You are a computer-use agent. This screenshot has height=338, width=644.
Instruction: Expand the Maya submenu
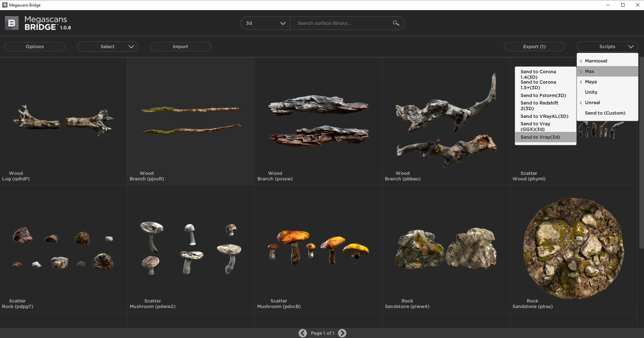pyautogui.click(x=608, y=82)
